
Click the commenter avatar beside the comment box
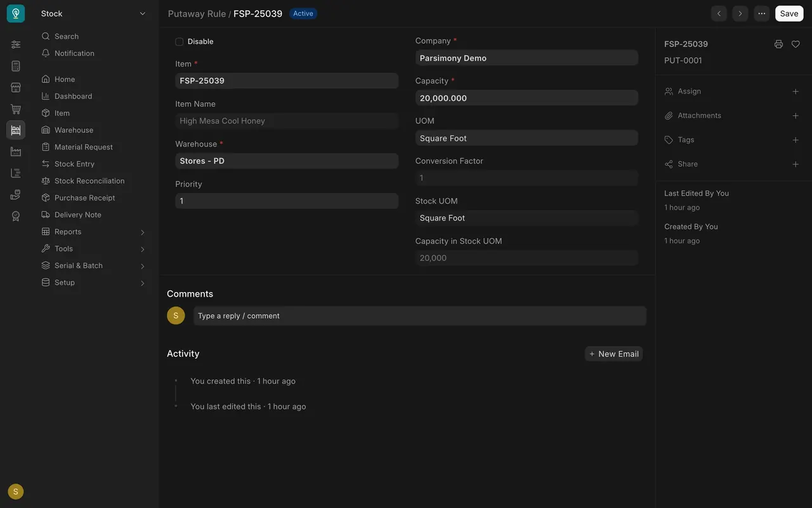coord(176,316)
